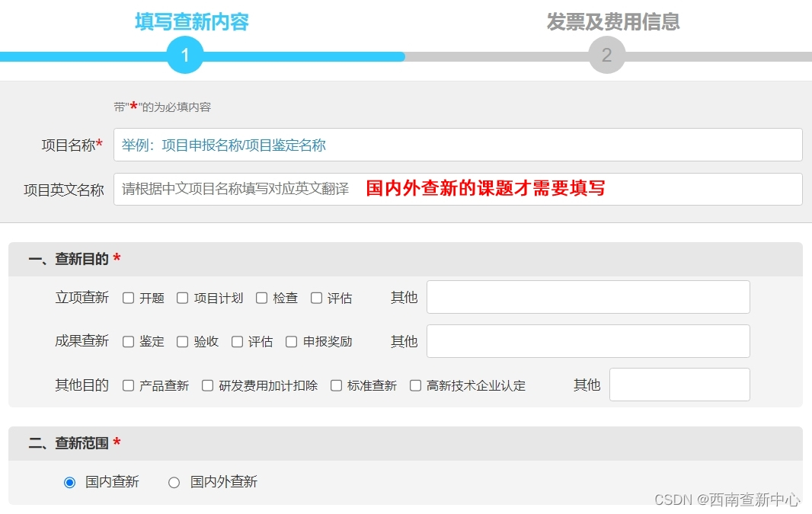Check the 检查 checkbox
812x514 pixels.
pyautogui.click(x=261, y=299)
